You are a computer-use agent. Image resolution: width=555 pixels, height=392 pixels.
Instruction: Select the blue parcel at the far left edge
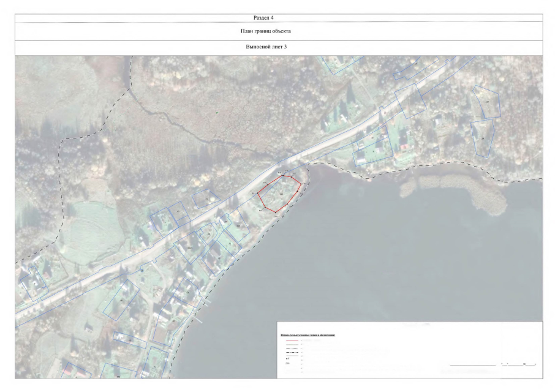coord(34,282)
